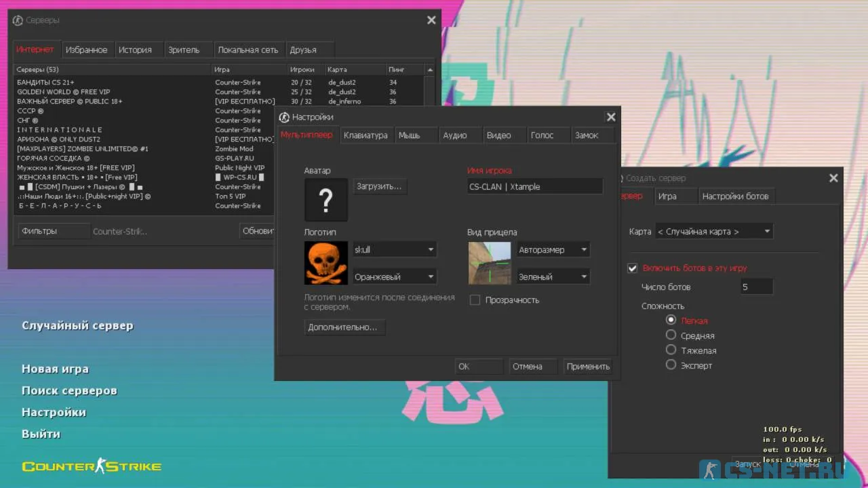Click the Дополнительно button
868x488 pixels.
tap(345, 327)
